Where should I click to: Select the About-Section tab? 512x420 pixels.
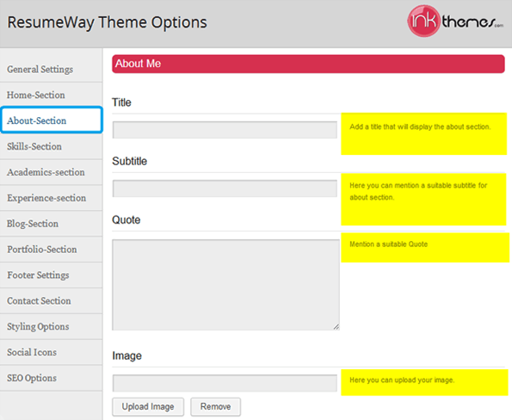coord(52,120)
